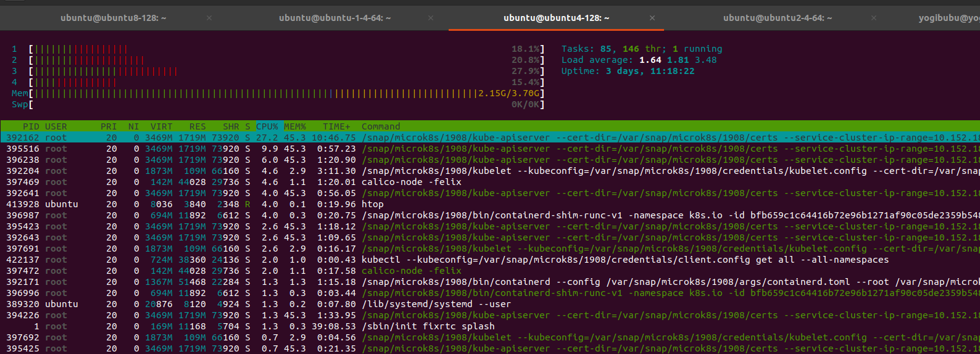Open the ubuntu@ubuntu2-4-64 terminal tab
Image resolution: width=980 pixels, height=354 pixels.
(x=778, y=18)
